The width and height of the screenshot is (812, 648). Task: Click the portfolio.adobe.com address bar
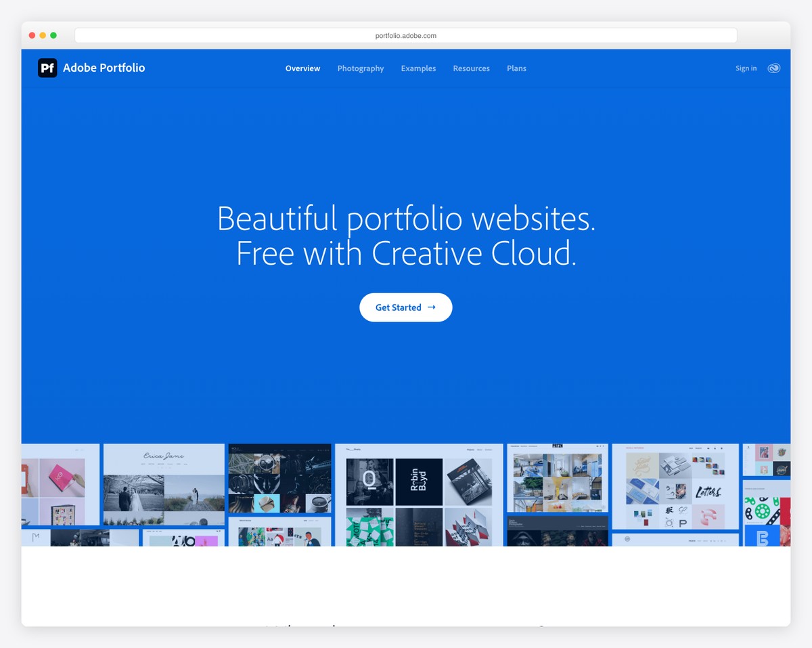[406, 35]
